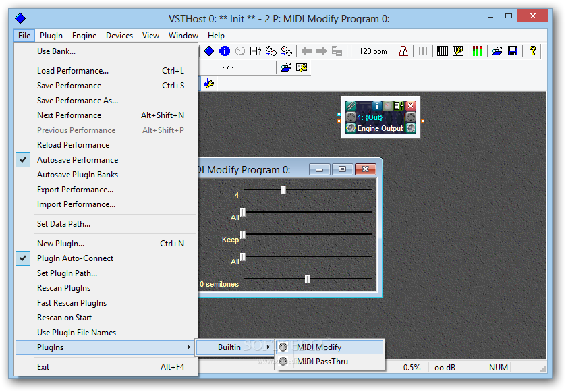Show the piano keyboard bar icon

coord(442,51)
